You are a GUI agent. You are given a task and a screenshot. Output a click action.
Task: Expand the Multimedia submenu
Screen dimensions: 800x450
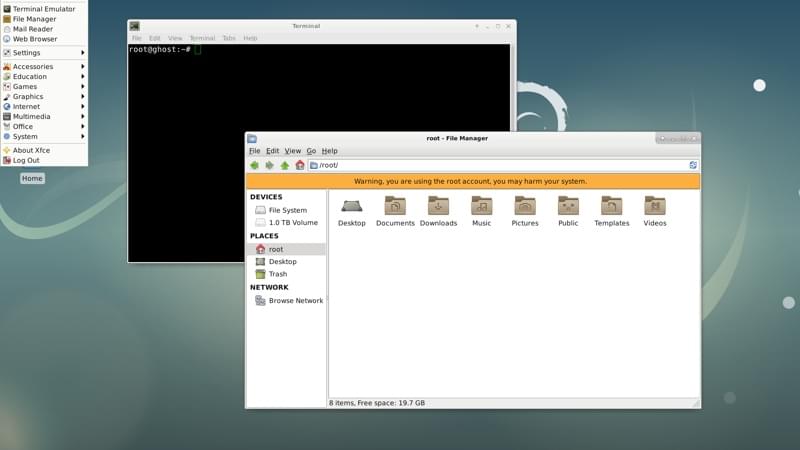(x=44, y=116)
